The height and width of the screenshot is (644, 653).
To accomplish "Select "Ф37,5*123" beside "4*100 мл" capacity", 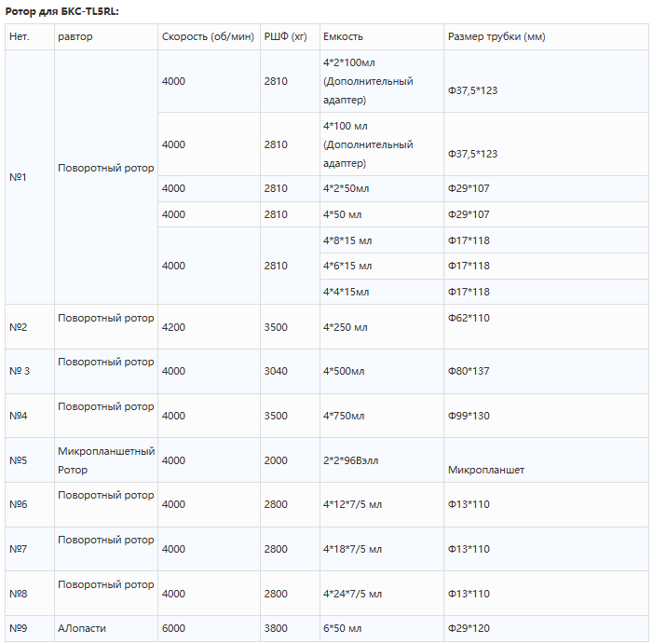I will (472, 154).
